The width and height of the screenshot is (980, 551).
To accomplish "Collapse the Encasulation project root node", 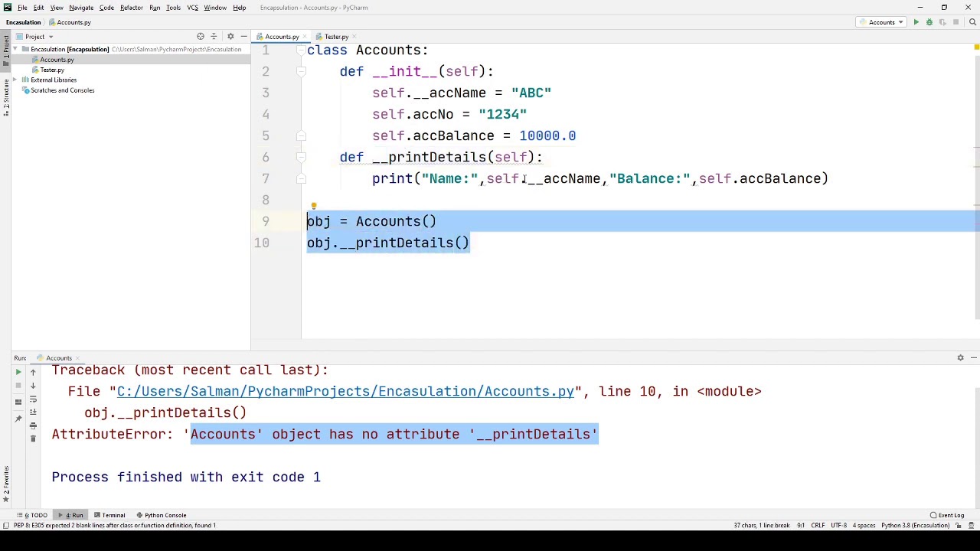I will 15,50.
